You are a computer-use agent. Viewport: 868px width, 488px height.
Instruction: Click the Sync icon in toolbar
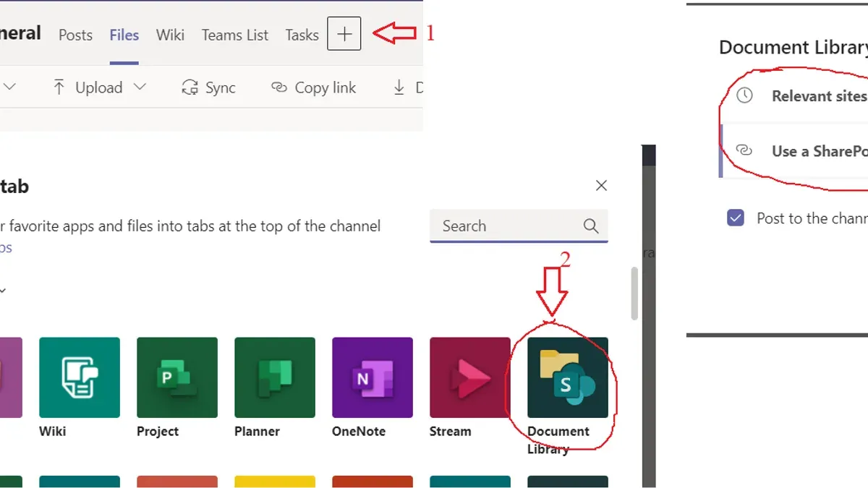pyautogui.click(x=190, y=87)
